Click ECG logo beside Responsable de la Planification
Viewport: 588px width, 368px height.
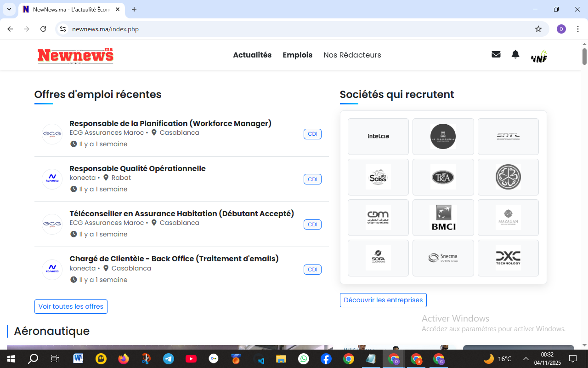click(x=52, y=134)
